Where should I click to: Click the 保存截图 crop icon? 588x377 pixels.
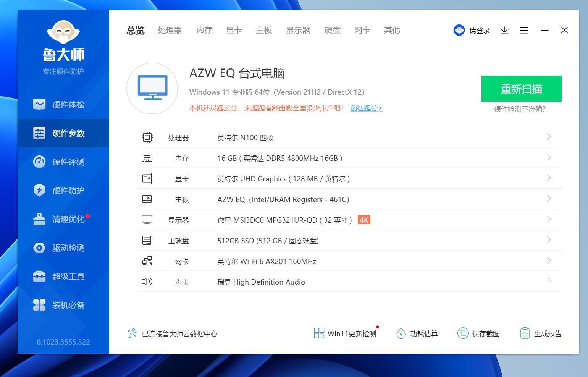click(x=463, y=333)
